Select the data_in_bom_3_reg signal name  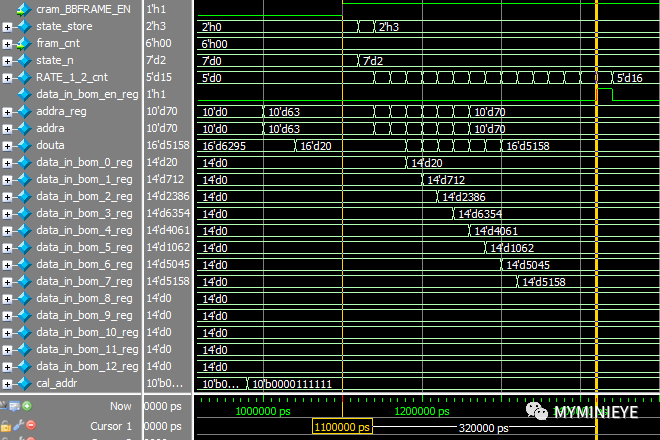[x=84, y=213]
